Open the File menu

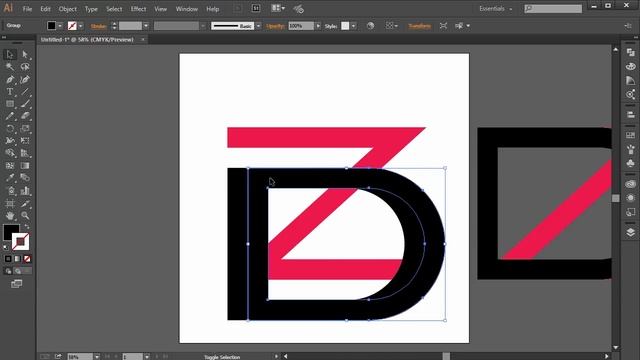pos(27,9)
